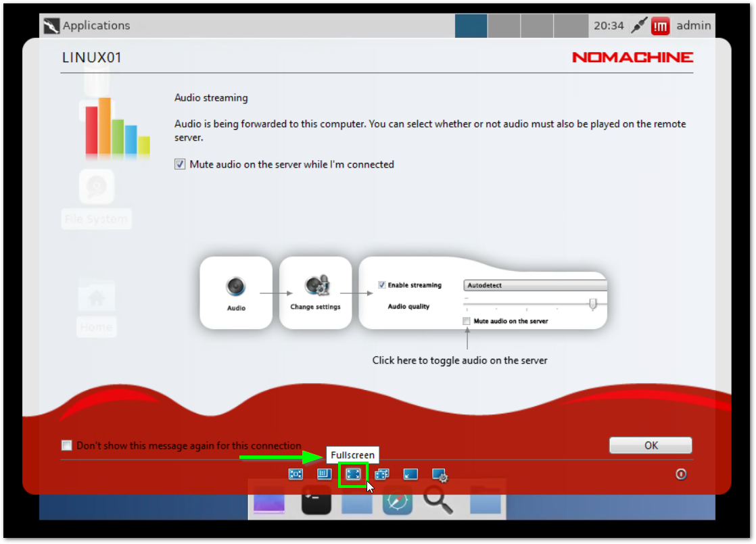Click the resize remote display icon
The height and width of the screenshot is (544, 756).
coord(324,474)
